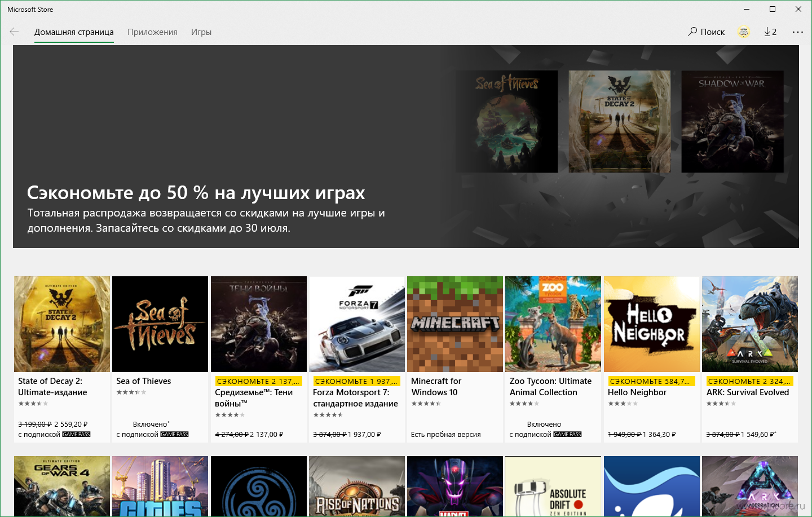
Task: Open Rise of Nations tile
Action: click(357, 486)
